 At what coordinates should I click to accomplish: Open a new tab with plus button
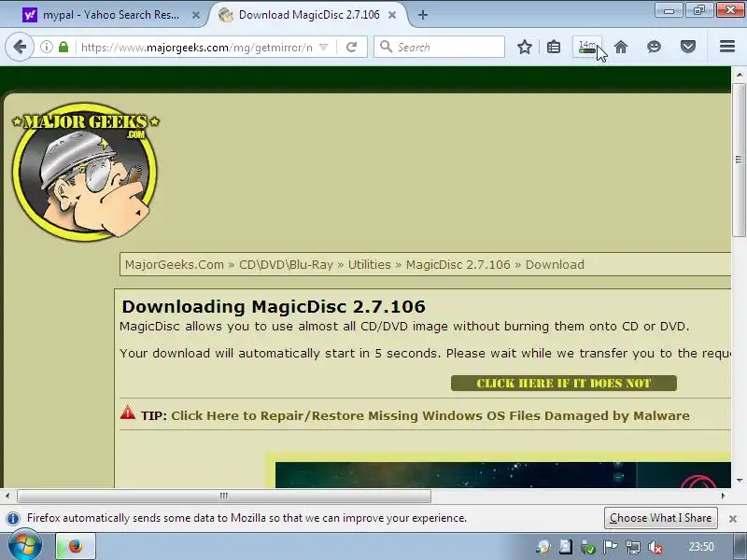(x=423, y=15)
